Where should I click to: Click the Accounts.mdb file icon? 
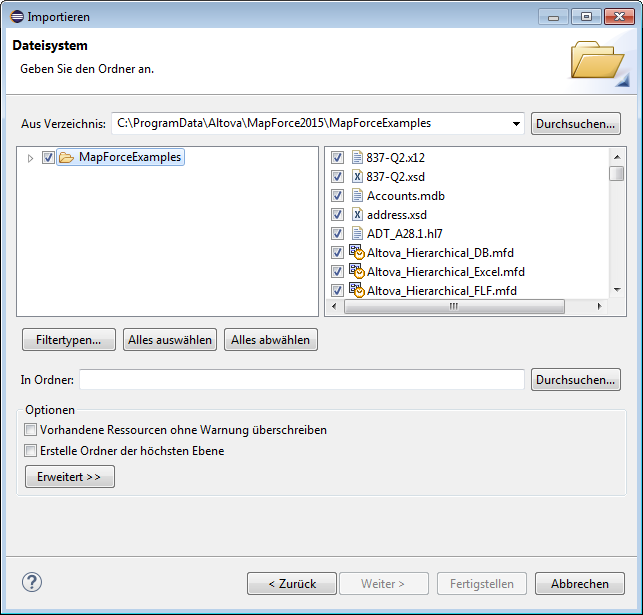coord(357,196)
